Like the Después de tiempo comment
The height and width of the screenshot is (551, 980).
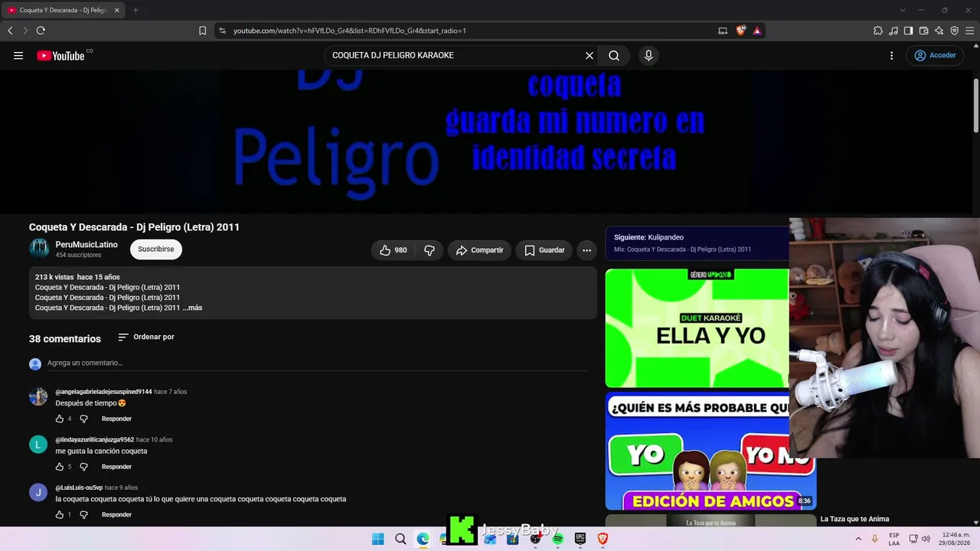[x=60, y=419]
